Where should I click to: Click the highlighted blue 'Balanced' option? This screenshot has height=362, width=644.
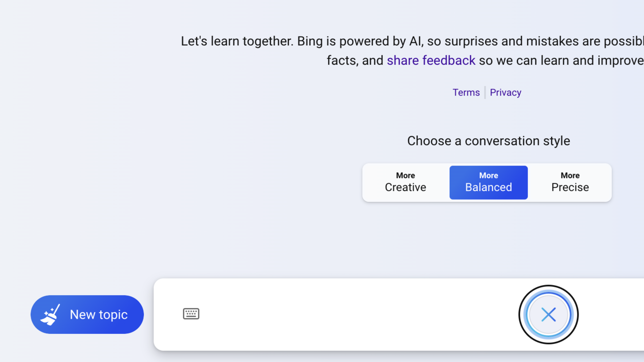tap(489, 188)
